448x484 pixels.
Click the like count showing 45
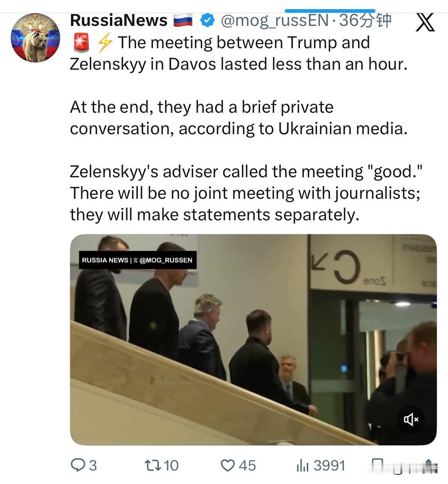click(x=247, y=465)
